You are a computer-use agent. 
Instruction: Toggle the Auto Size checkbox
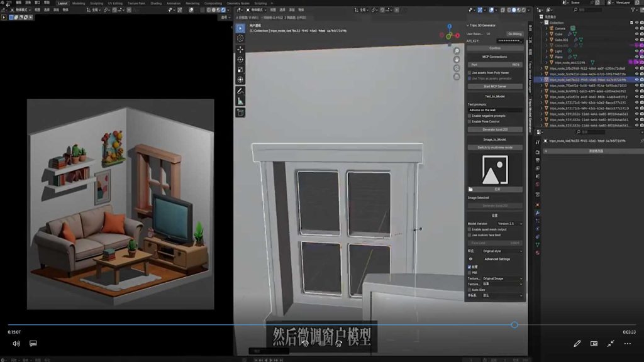click(469, 290)
